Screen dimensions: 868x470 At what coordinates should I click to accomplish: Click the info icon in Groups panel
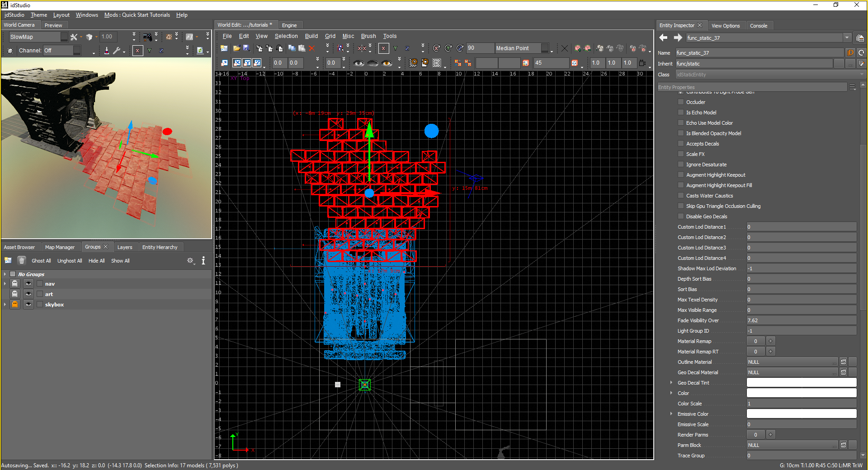pos(203,261)
